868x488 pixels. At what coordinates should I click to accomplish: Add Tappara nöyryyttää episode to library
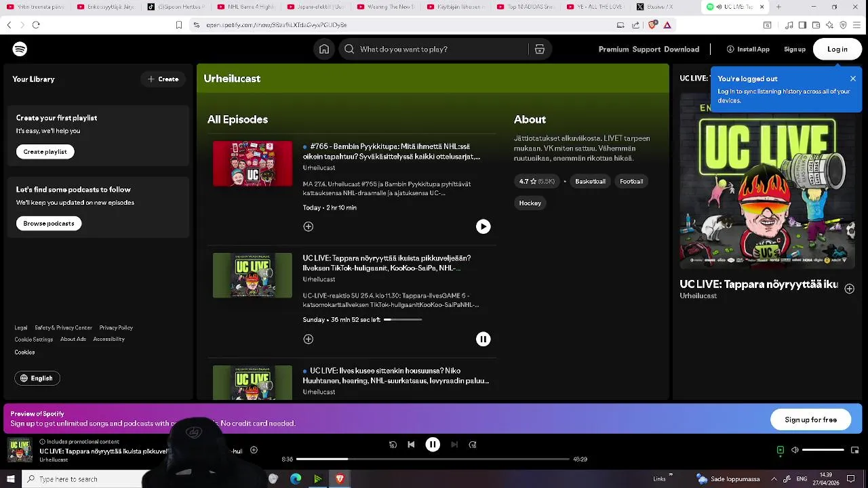tap(309, 339)
